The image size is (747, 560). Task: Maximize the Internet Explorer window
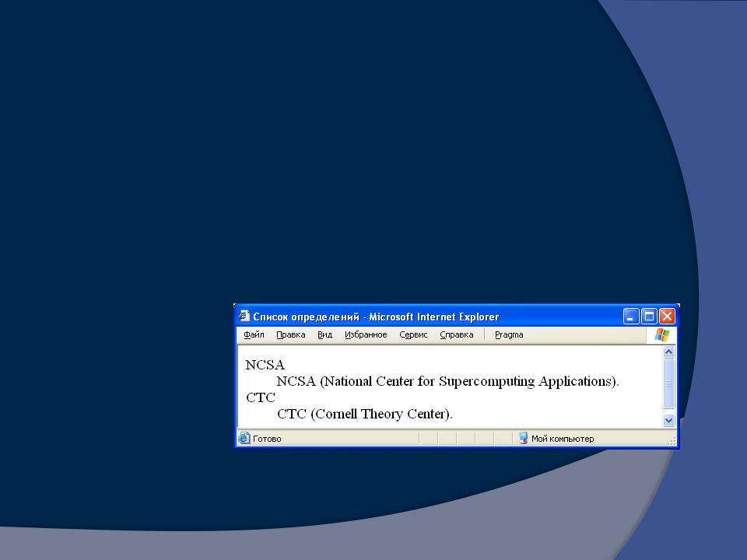649,317
